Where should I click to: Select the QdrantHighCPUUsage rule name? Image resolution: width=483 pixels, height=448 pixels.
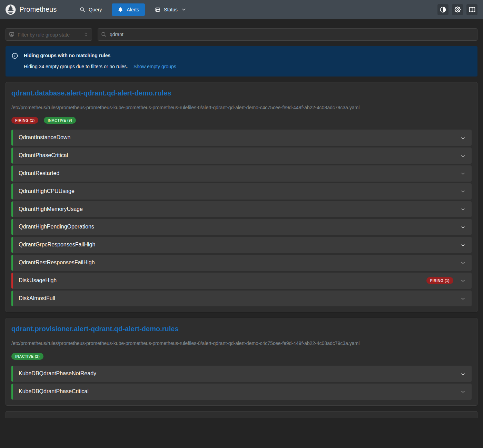[47, 191]
